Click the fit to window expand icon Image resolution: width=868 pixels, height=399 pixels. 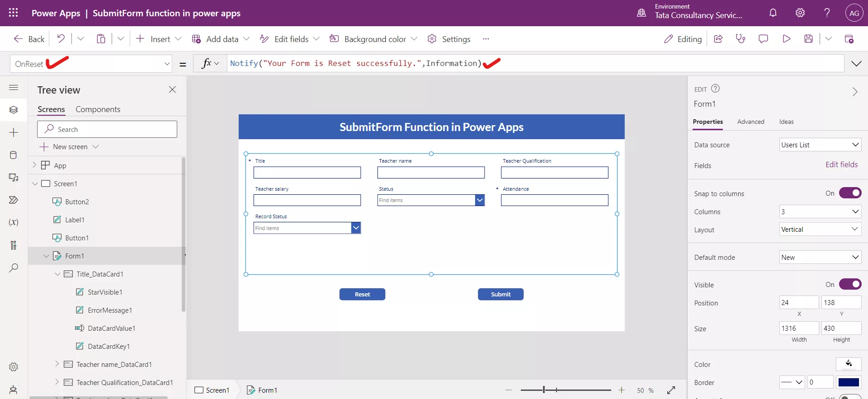[x=671, y=390]
